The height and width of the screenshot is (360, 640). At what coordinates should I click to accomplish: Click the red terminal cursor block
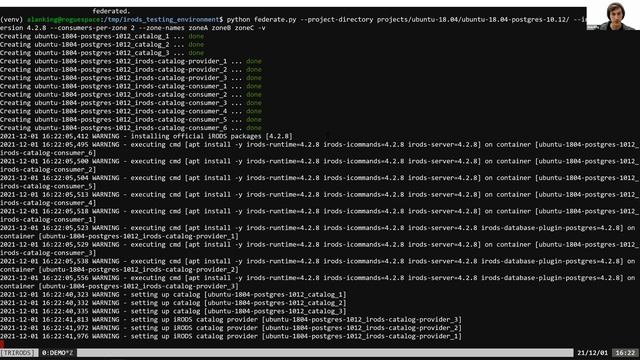click(x=2, y=344)
